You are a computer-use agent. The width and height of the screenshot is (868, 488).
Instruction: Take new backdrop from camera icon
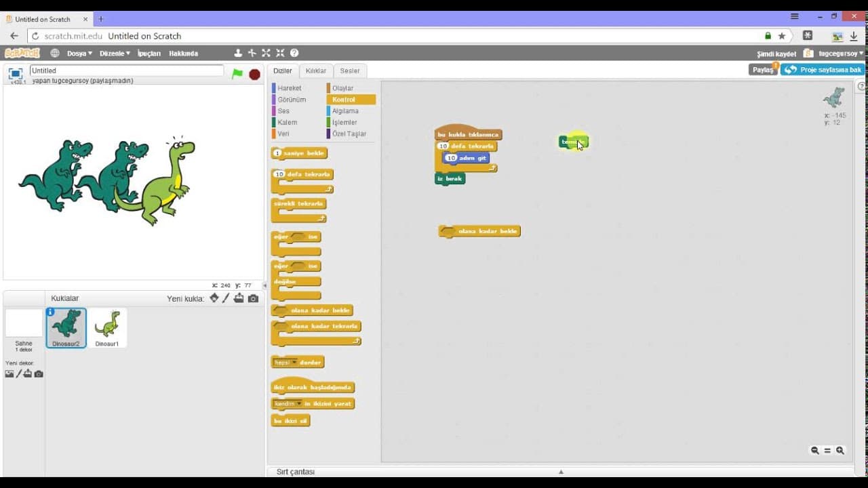pos(39,373)
